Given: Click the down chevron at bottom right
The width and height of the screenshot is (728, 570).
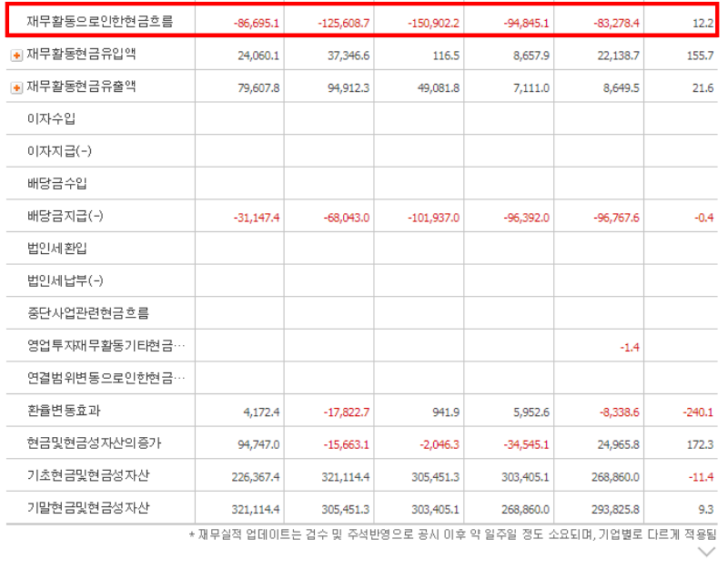Looking at the screenshot, I should (x=706, y=552).
